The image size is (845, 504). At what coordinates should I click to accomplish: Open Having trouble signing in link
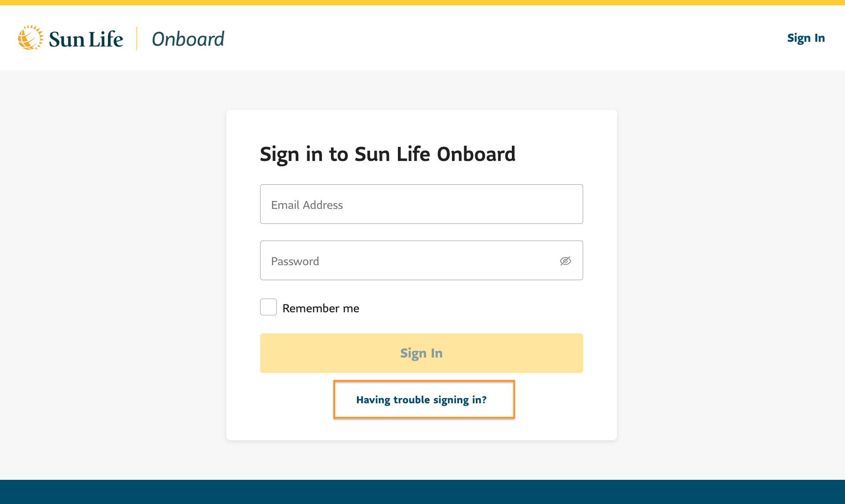tap(421, 400)
